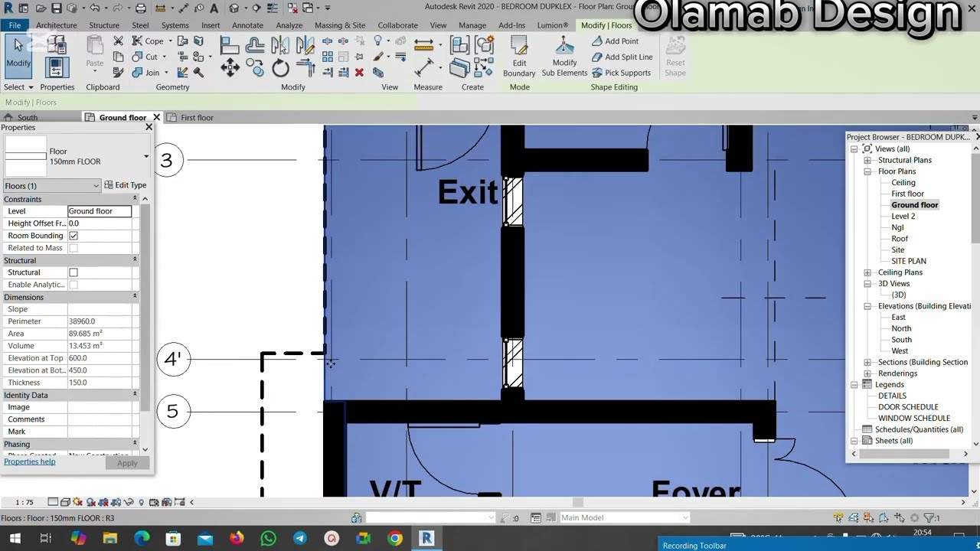Screen dimensions: 980x551
Task: Close the Ground floor view tab
Action: click(156, 117)
